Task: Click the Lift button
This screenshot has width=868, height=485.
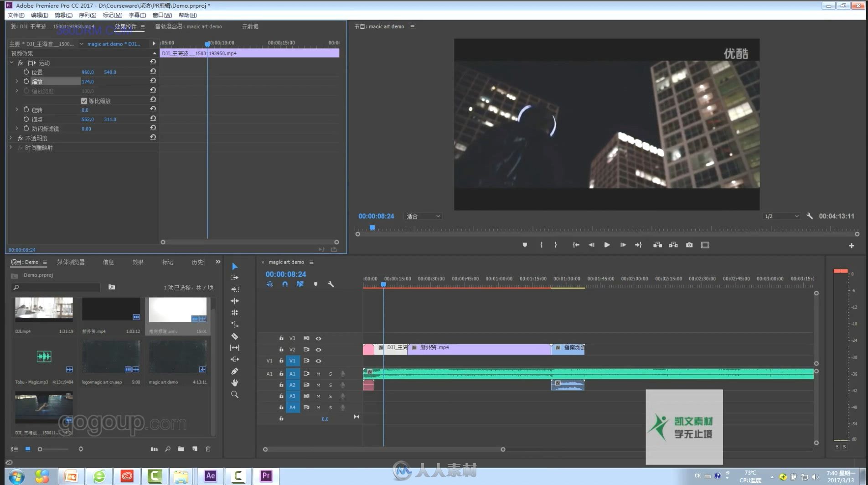Action: (x=657, y=245)
